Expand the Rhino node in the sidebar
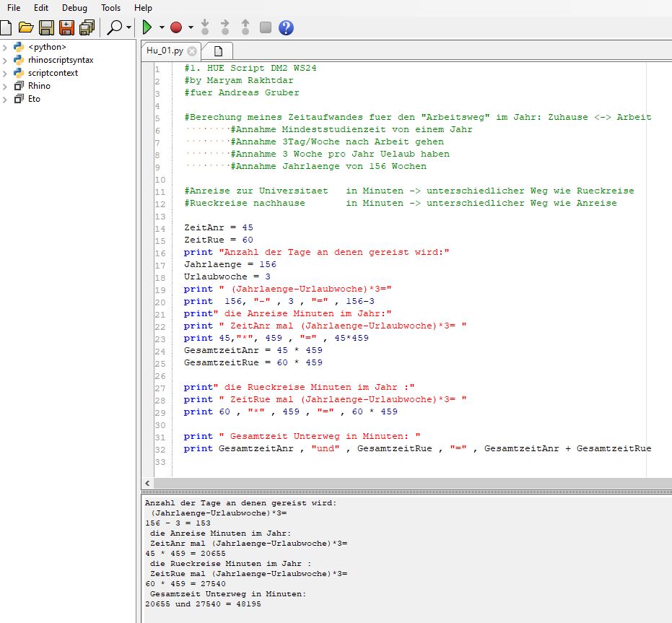This screenshot has width=672, height=623. [6, 87]
